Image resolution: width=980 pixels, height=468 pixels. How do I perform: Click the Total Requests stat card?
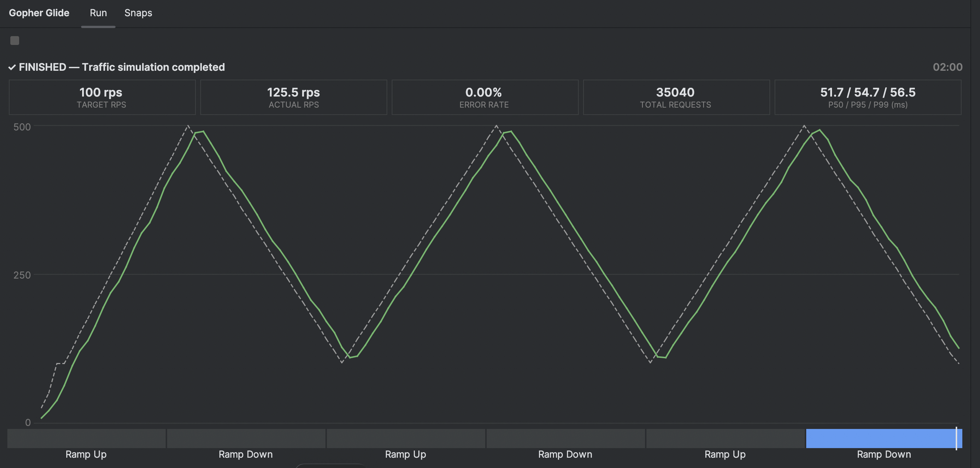point(676,97)
